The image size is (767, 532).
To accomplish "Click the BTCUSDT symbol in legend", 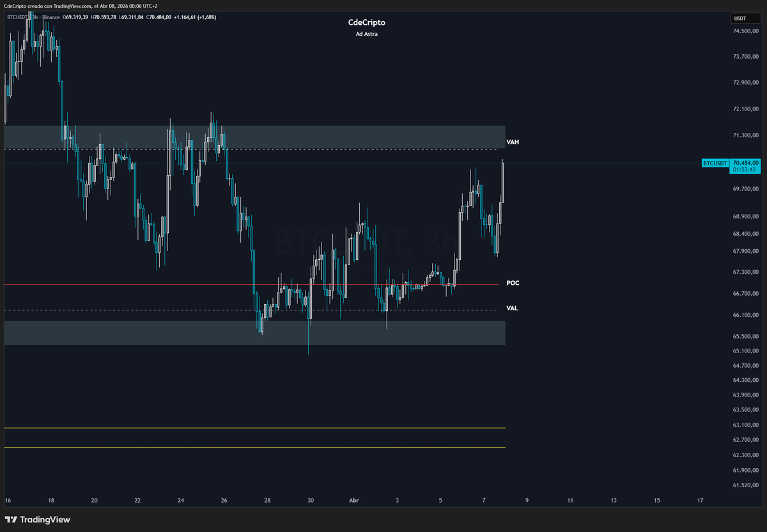I will coord(17,17).
